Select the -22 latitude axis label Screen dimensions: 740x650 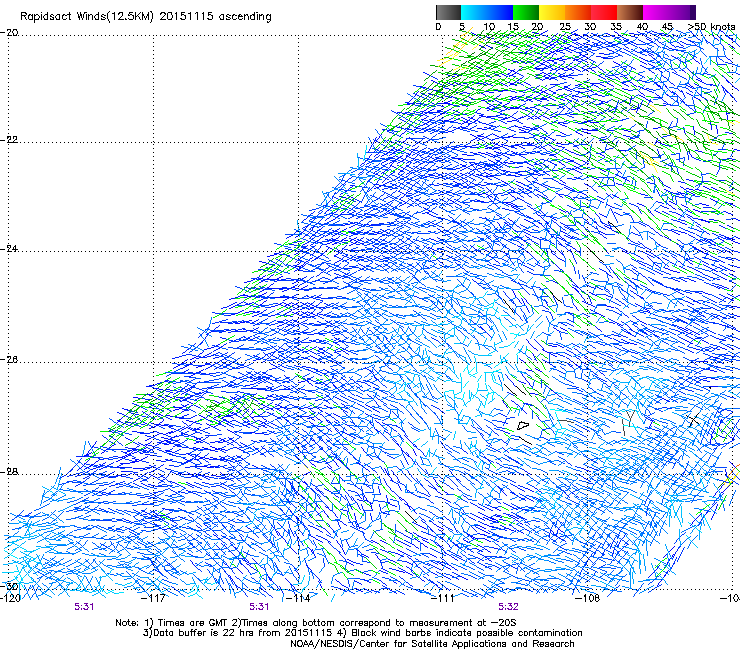(9, 140)
